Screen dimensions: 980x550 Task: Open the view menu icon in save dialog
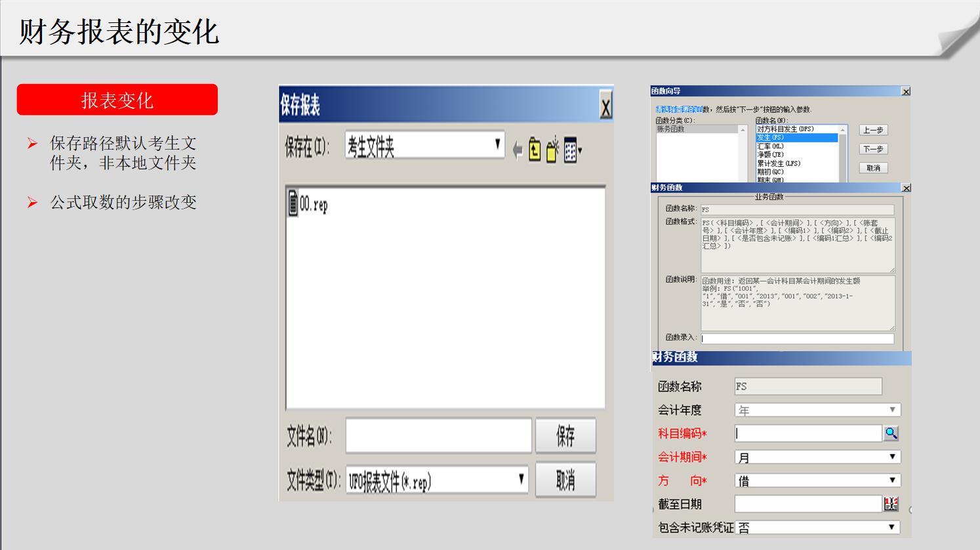[571, 150]
